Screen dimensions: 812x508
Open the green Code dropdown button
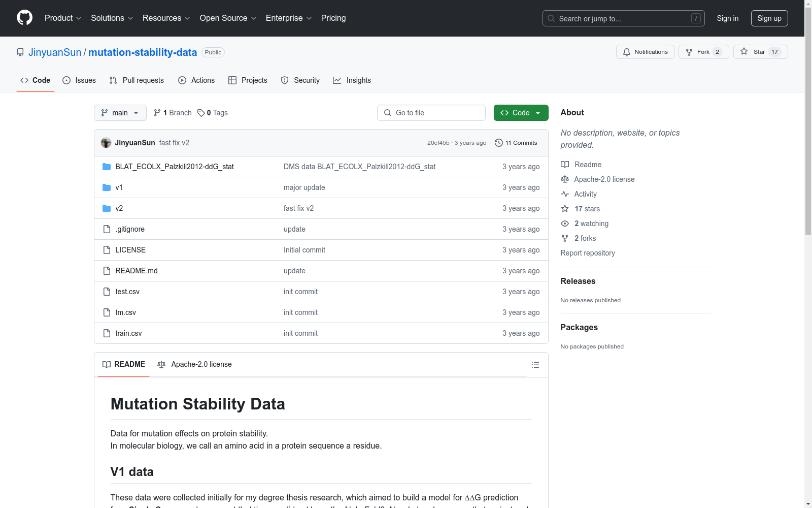tap(521, 113)
